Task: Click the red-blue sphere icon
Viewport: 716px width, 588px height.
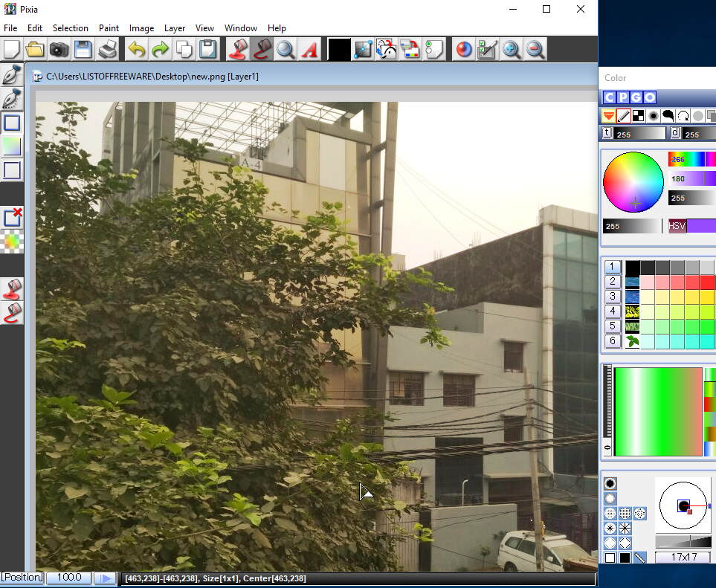Action: (x=463, y=49)
